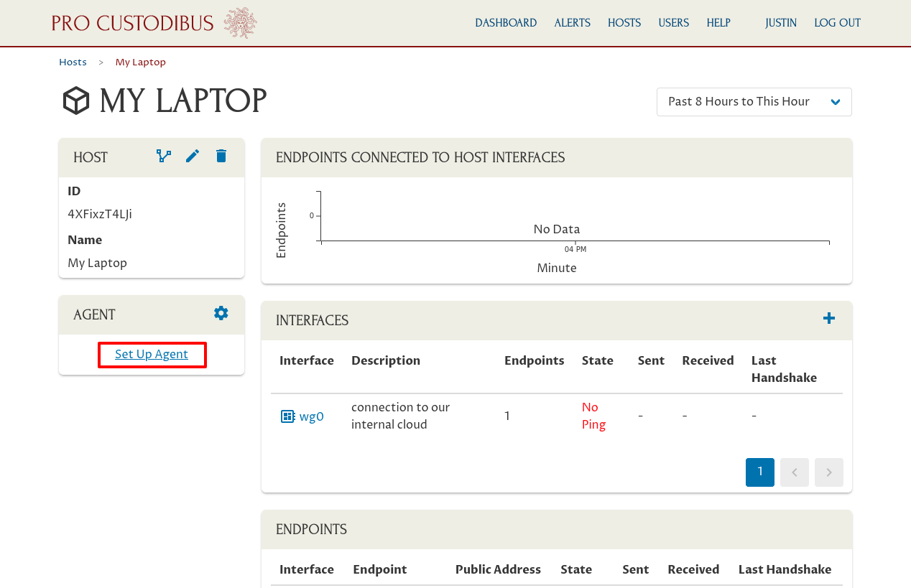Click State header in Endpoints table
Image resolution: width=911 pixels, height=588 pixels.
coord(576,569)
